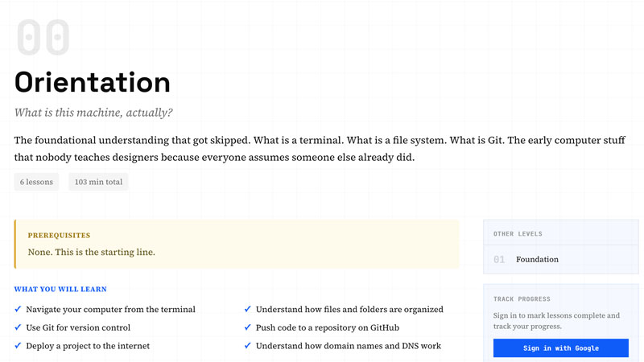
Task: Click the "Other Levels" panel header
Action: click(x=518, y=234)
